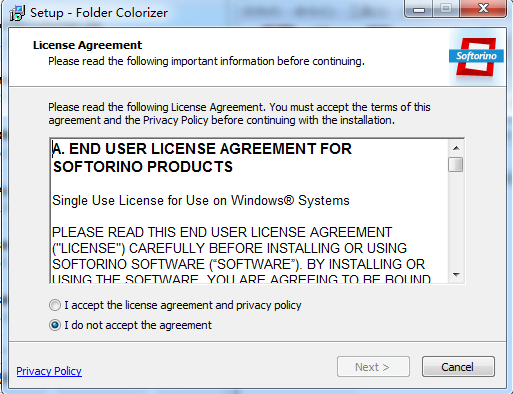Screen dimensions: 513x394
Task: Click the grayed-out maximize button
Action: tap(446, 9)
